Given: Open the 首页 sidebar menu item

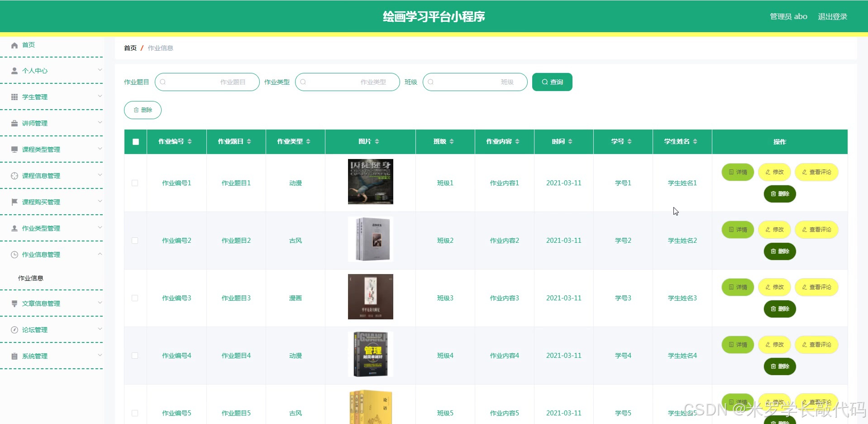Looking at the screenshot, I should coord(52,45).
